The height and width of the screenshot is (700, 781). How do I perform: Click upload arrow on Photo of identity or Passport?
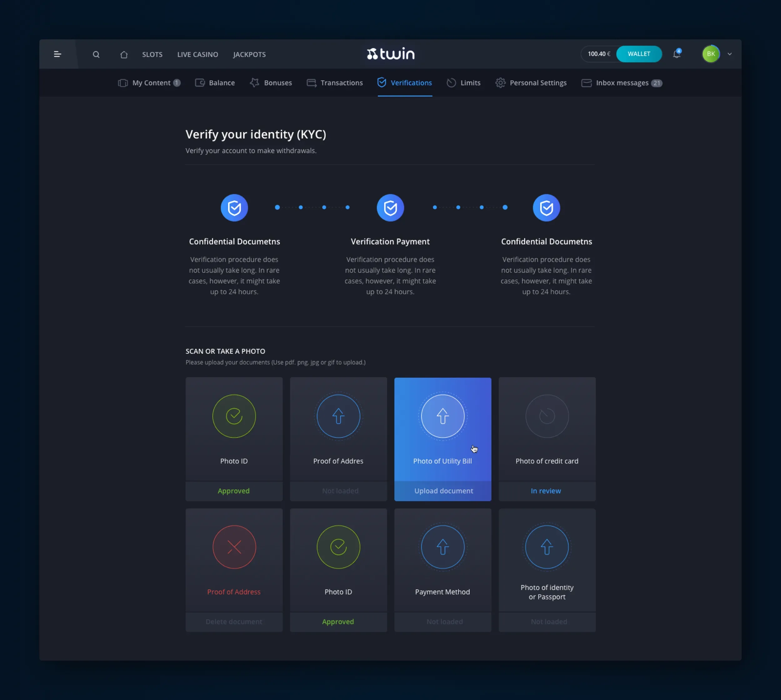[547, 547]
